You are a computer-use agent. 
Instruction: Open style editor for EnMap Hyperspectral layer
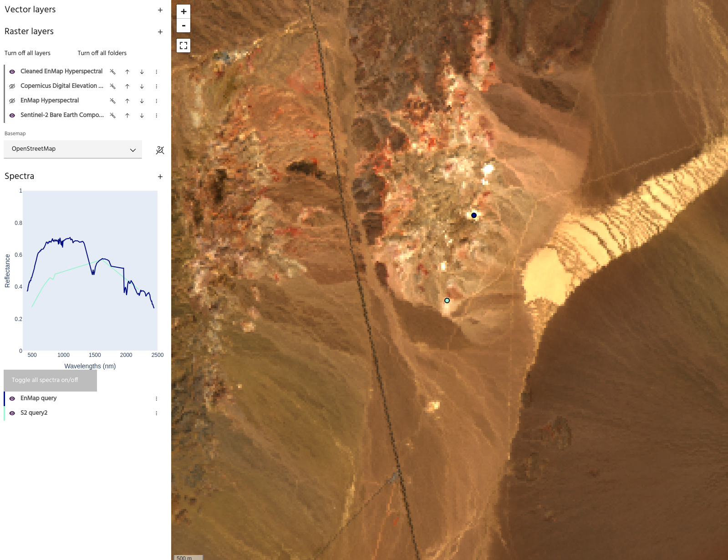112,101
